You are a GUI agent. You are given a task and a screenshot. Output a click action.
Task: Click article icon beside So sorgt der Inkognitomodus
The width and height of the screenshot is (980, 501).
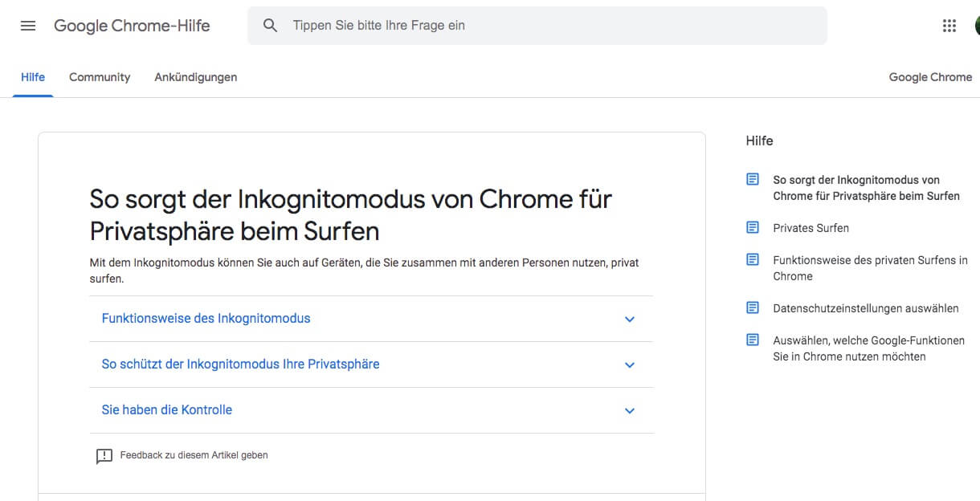coord(753,180)
